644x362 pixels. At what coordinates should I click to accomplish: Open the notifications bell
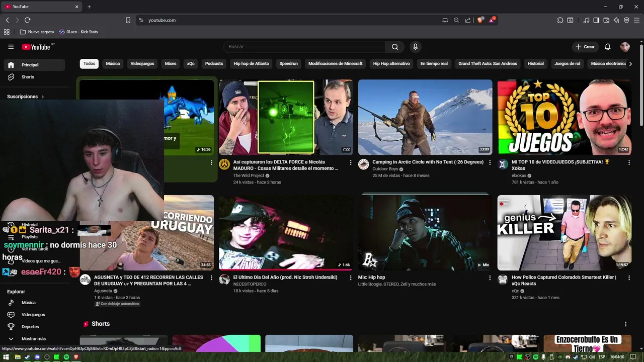point(608,47)
